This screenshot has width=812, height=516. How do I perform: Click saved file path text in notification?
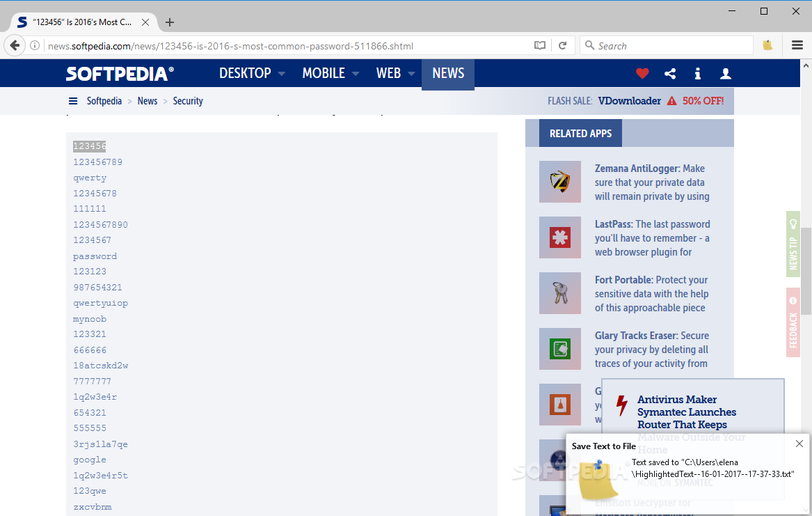point(713,468)
